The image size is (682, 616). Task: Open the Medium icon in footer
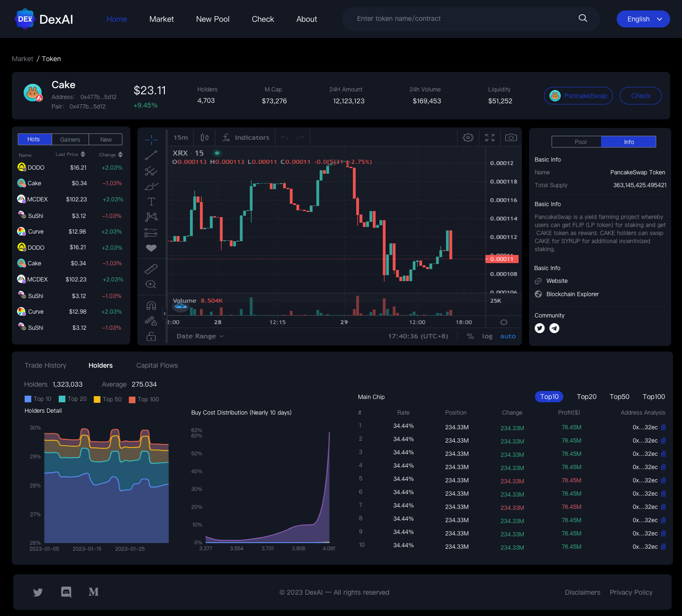pyautogui.click(x=94, y=592)
